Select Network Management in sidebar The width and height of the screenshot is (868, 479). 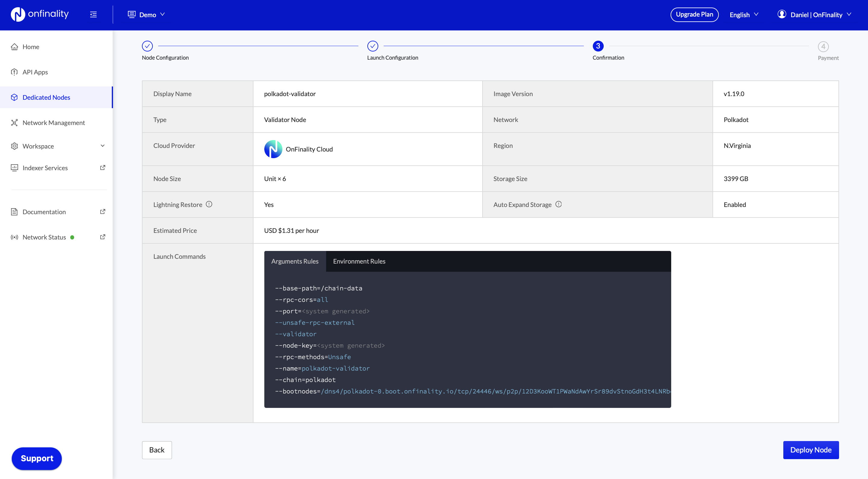click(x=54, y=123)
